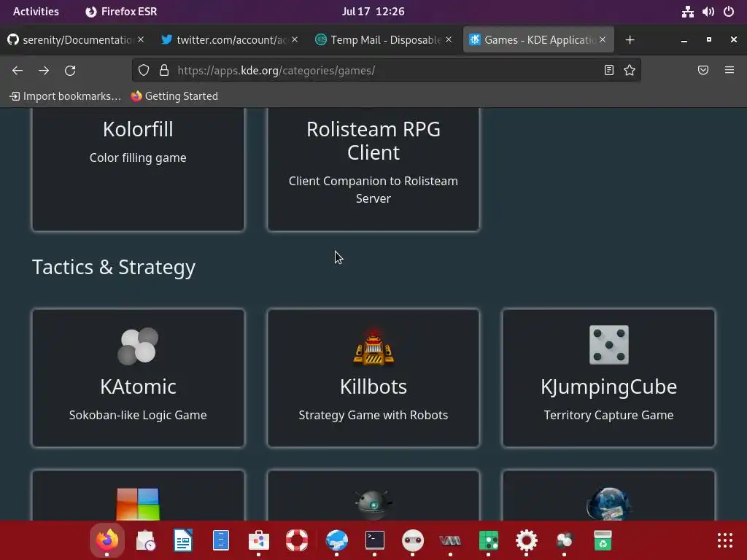Open the Activities overview
The image size is (747, 560).
36,12
